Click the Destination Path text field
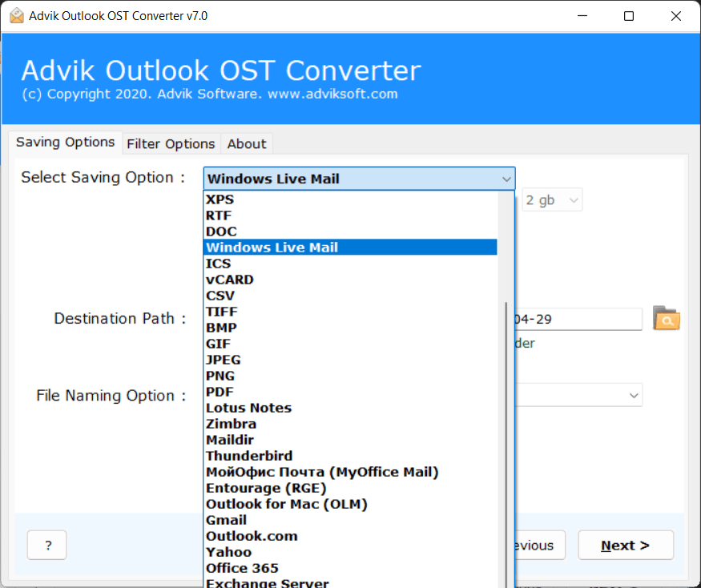The width and height of the screenshot is (701, 588). pyautogui.click(x=578, y=320)
